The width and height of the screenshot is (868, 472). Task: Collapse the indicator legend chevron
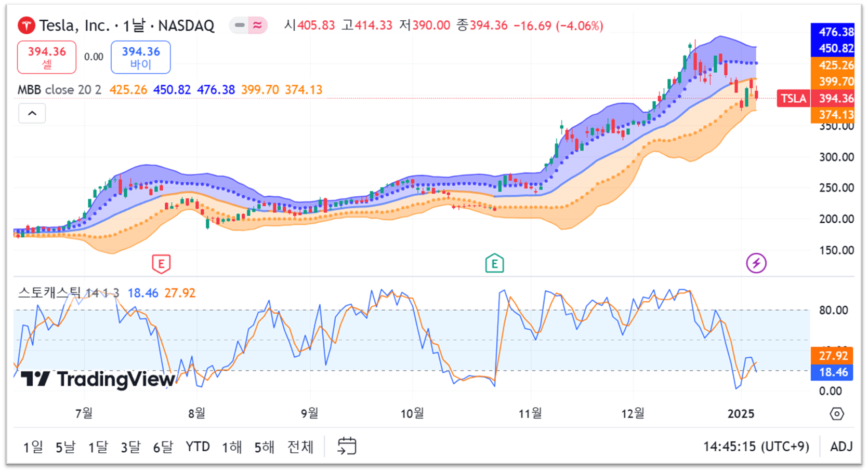[x=32, y=113]
